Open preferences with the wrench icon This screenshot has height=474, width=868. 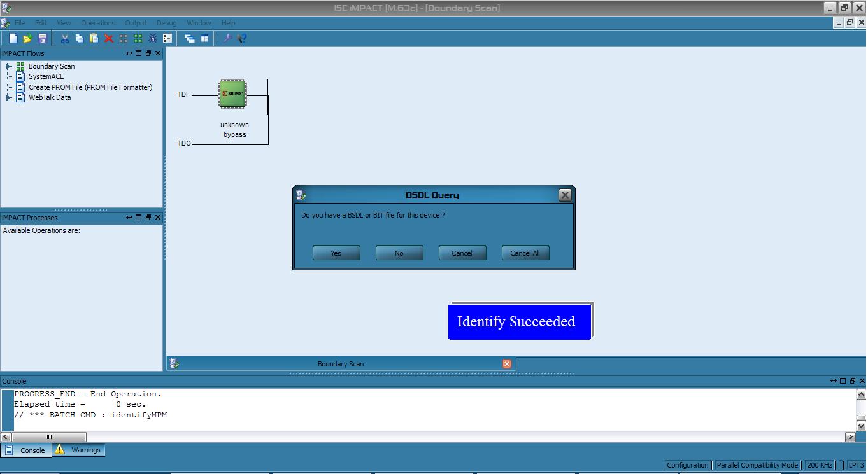227,38
